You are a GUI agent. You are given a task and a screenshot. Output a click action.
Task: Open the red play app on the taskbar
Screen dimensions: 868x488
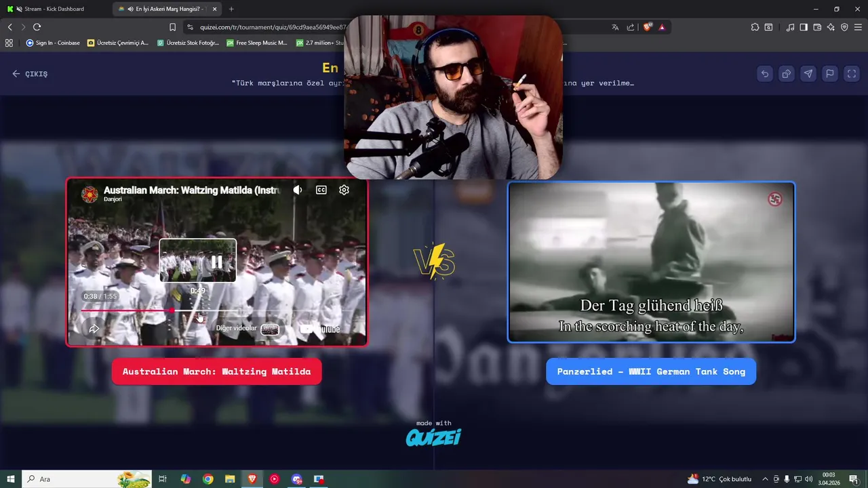click(274, 479)
